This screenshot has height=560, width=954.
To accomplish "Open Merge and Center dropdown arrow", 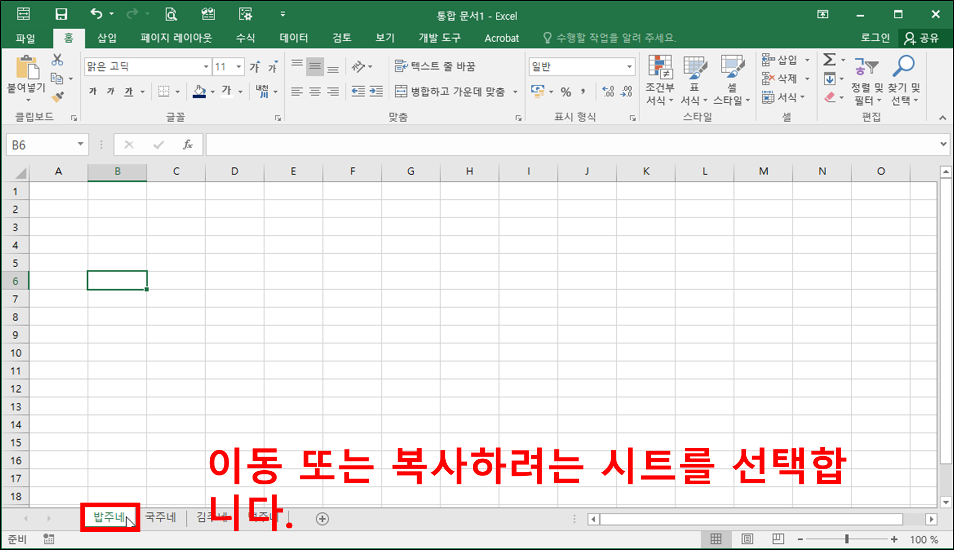I will [x=515, y=92].
